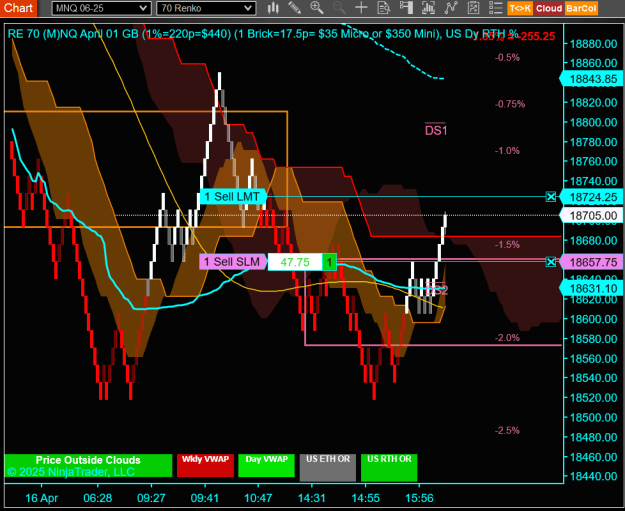Cancel the Sell LMT order with X

click(550, 197)
